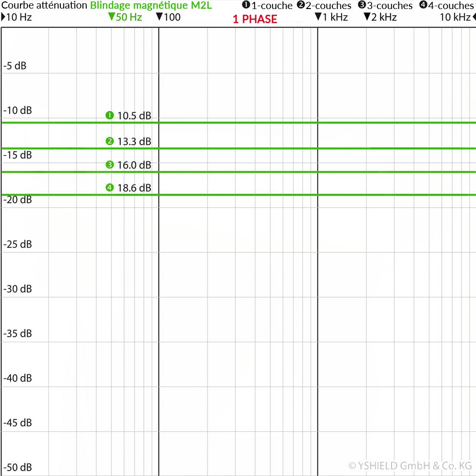Click the '4-couches' legend label
The image size is (476, 476).
click(451, 6)
